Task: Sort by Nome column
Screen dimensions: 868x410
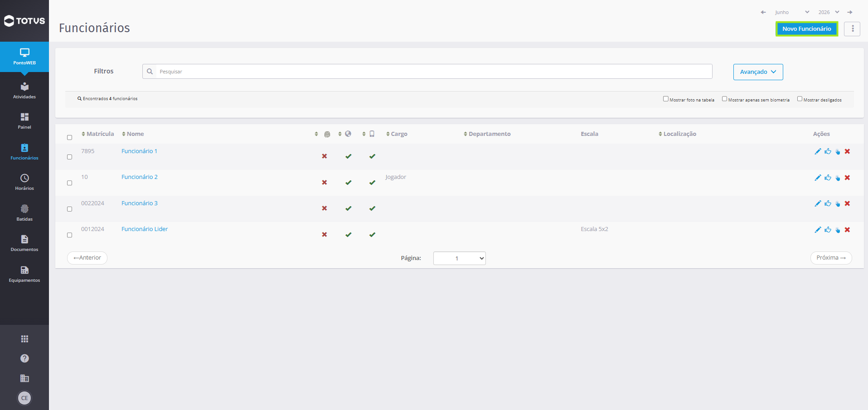Action: point(133,134)
